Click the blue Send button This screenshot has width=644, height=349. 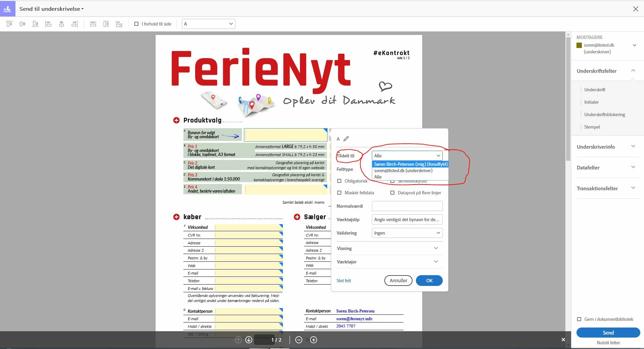tap(608, 333)
